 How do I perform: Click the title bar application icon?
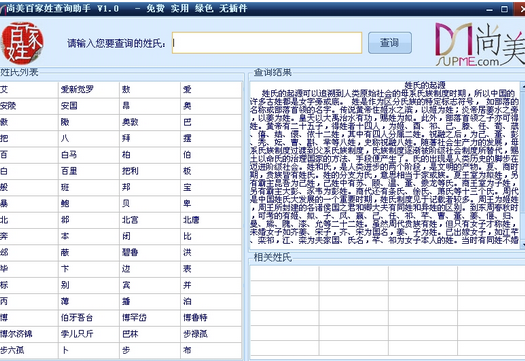(3, 9)
